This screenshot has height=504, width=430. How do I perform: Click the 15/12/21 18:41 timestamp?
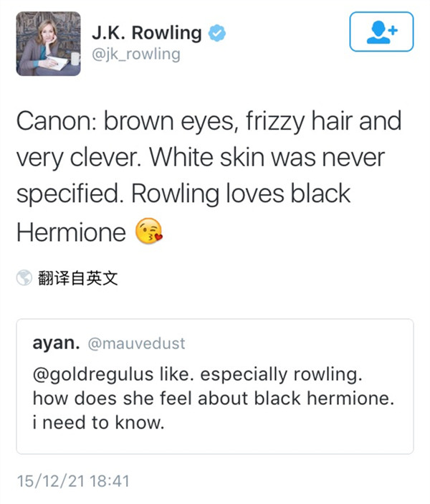(73, 480)
